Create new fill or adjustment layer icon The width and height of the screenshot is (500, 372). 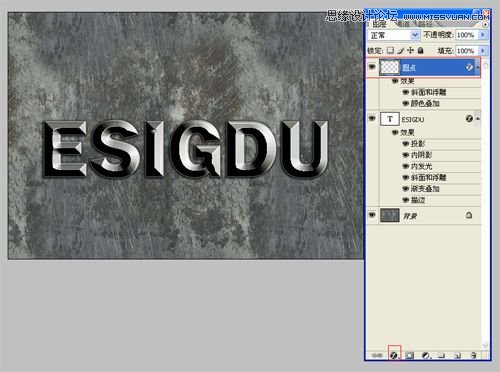point(426,355)
